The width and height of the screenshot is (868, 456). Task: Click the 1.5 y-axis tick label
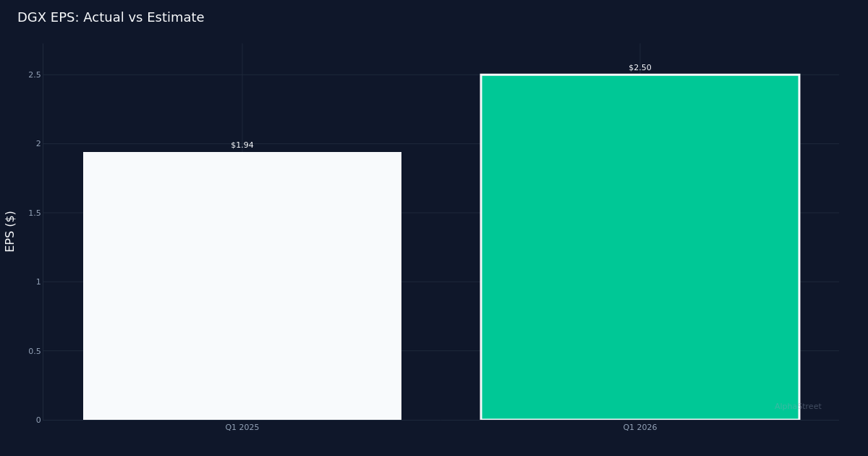(x=34, y=213)
